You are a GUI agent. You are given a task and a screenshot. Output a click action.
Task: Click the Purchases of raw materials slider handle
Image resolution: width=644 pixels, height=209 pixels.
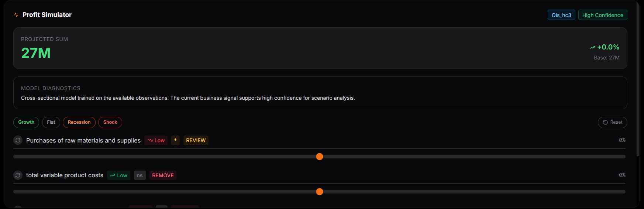(x=320, y=157)
